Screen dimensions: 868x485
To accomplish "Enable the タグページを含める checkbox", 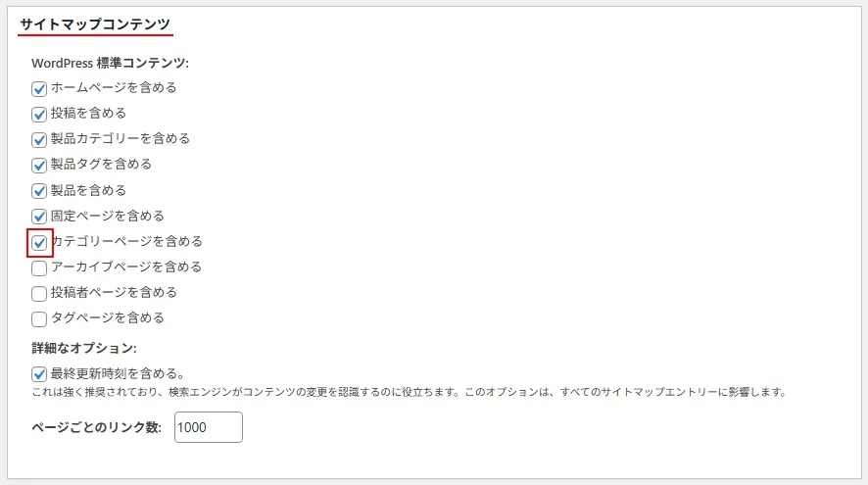I will (x=39, y=318).
